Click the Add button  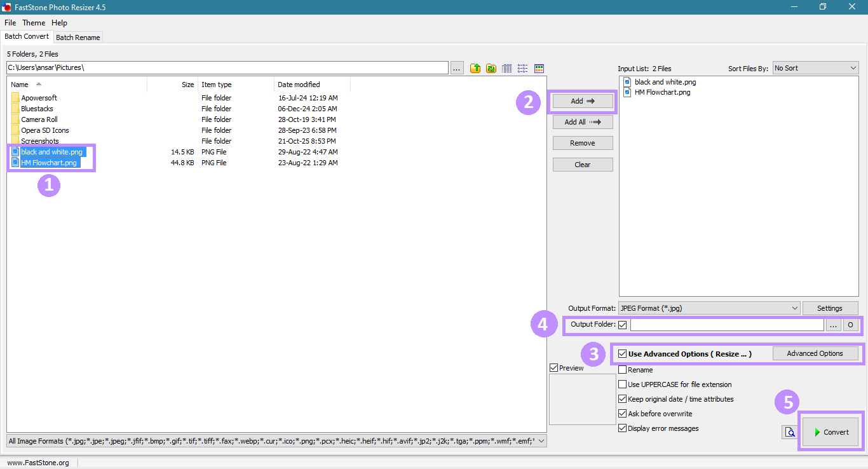coord(583,101)
